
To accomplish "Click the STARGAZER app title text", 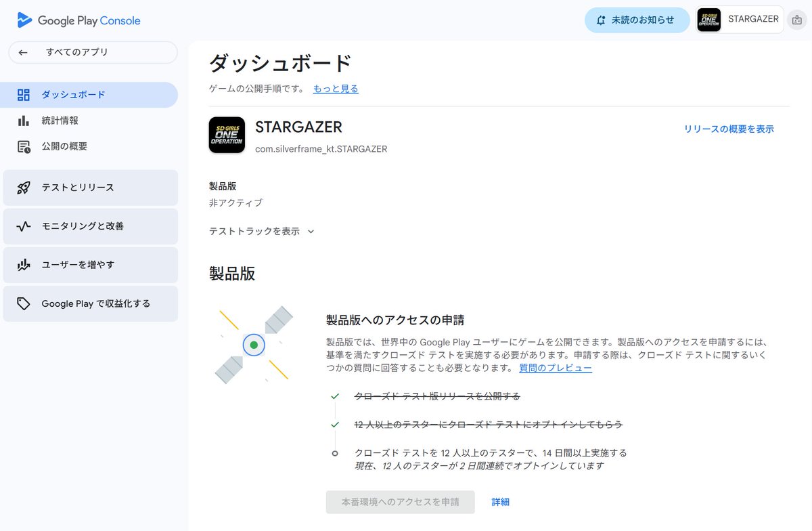I will [298, 127].
